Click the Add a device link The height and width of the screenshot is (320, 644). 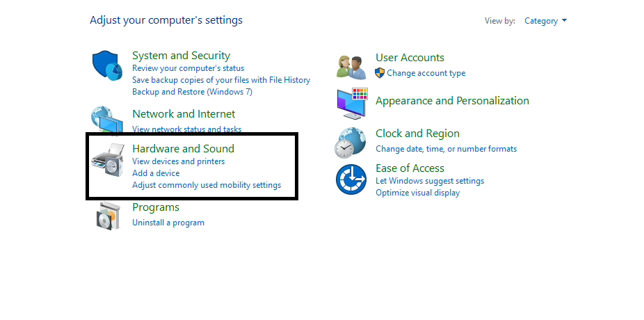point(156,173)
